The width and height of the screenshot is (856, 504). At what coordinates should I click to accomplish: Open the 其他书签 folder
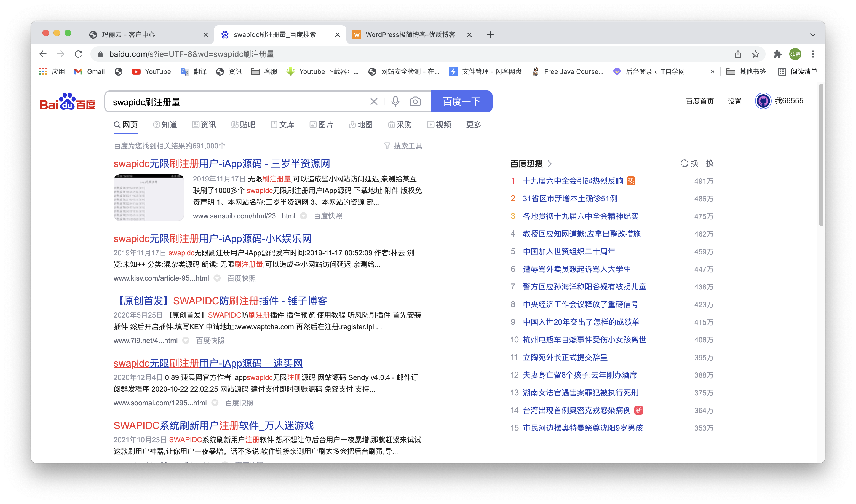(746, 72)
